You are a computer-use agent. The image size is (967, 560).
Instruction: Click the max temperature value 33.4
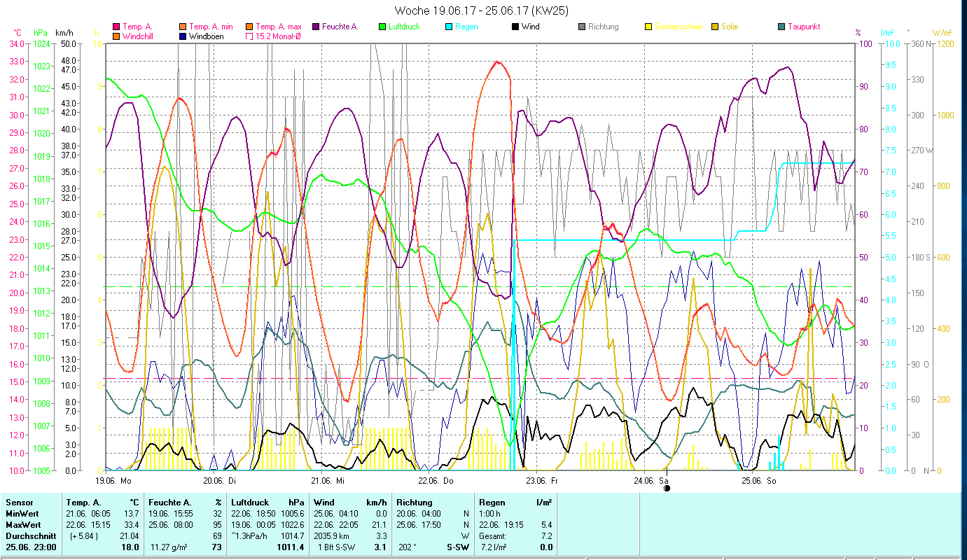click(133, 525)
